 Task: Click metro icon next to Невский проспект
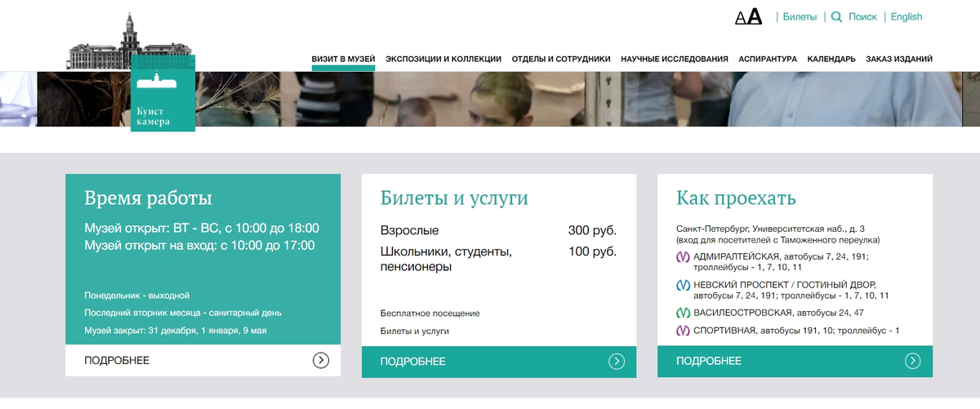(x=684, y=285)
